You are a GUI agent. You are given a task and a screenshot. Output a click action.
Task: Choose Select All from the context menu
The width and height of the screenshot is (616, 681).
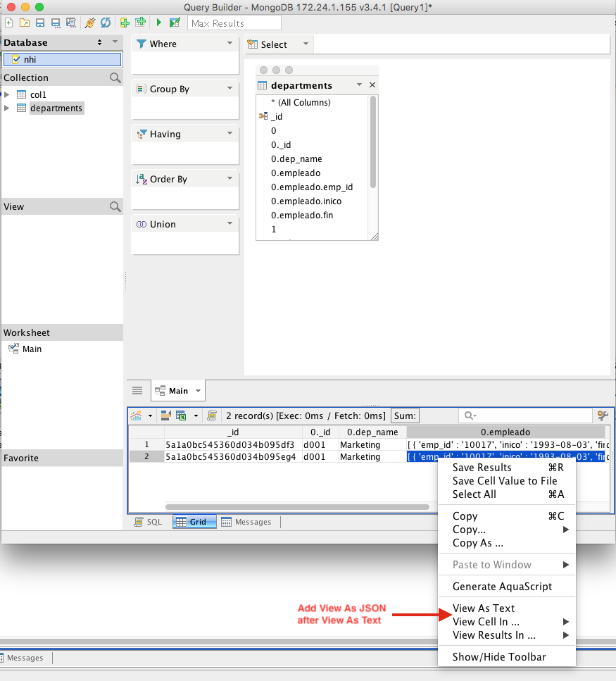507,494
